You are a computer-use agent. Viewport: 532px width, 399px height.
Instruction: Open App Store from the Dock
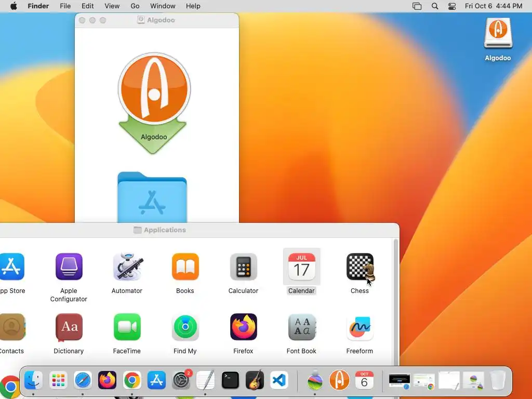156,380
